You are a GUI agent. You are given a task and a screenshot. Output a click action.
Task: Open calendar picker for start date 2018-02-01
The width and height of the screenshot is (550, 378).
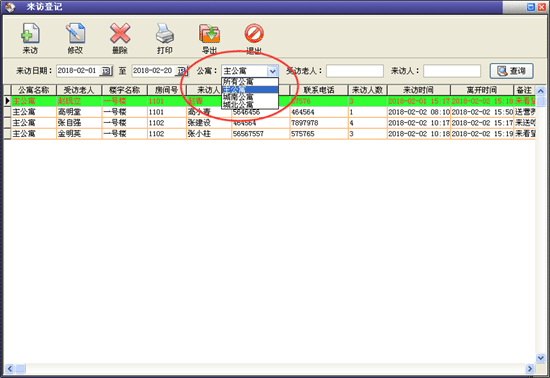(106, 71)
